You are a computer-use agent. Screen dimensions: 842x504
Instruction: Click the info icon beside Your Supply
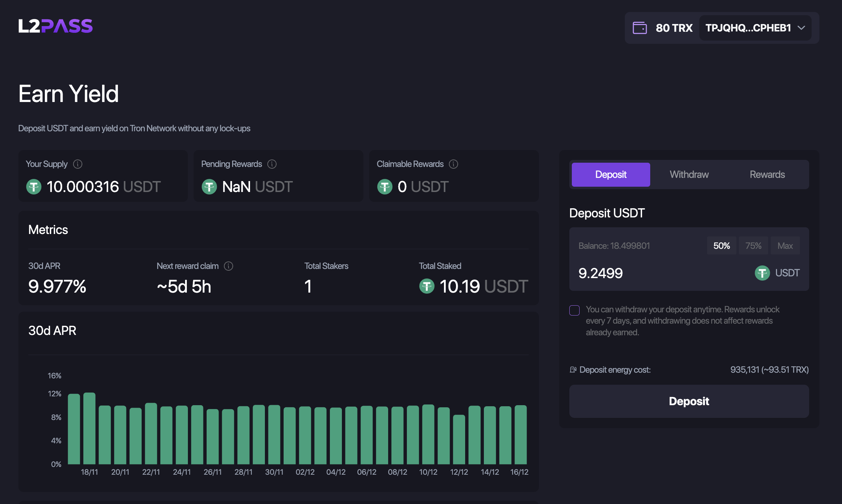click(78, 164)
